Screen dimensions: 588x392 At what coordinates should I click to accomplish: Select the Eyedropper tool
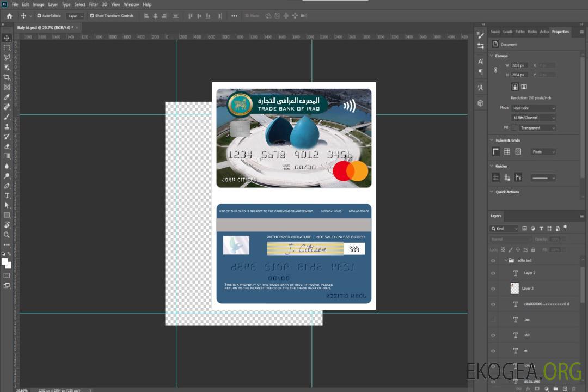click(7, 97)
